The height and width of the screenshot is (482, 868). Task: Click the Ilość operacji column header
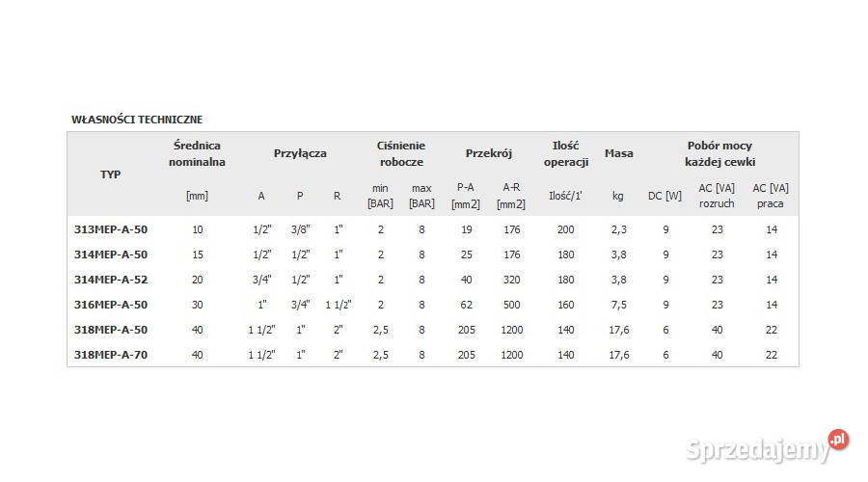566,154
